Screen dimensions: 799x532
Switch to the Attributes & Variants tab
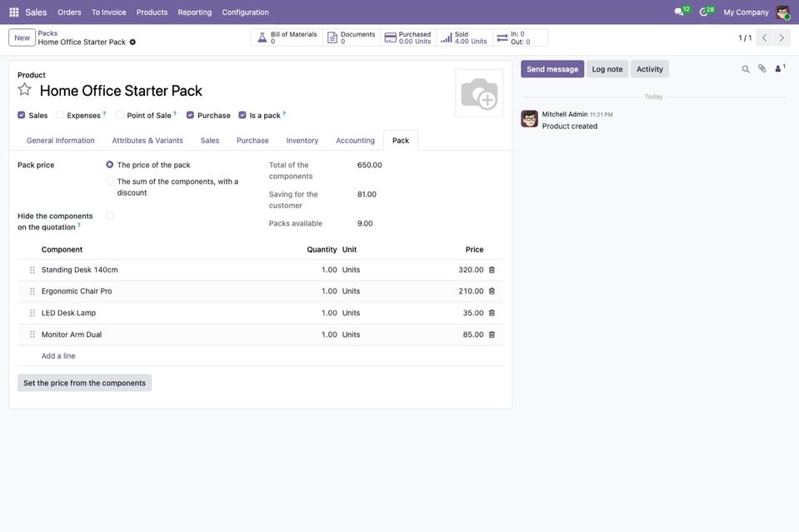coord(147,141)
